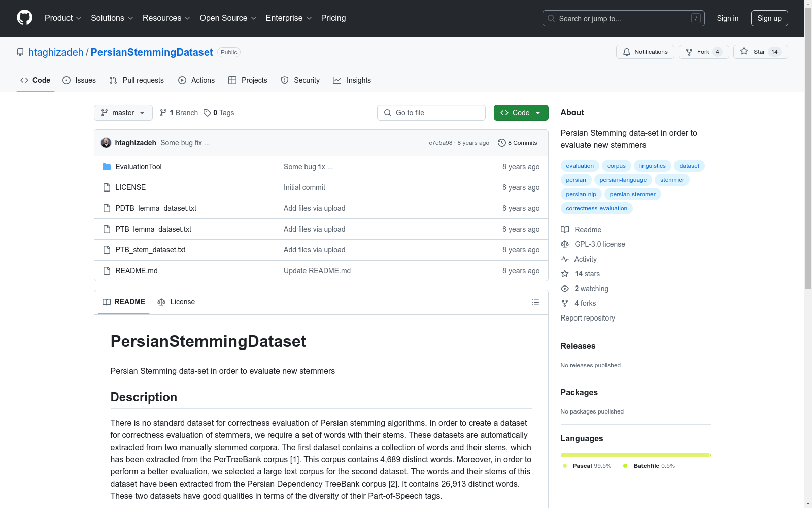Click the eye icon beside 2 watching
This screenshot has width=812, height=508.
(x=565, y=289)
